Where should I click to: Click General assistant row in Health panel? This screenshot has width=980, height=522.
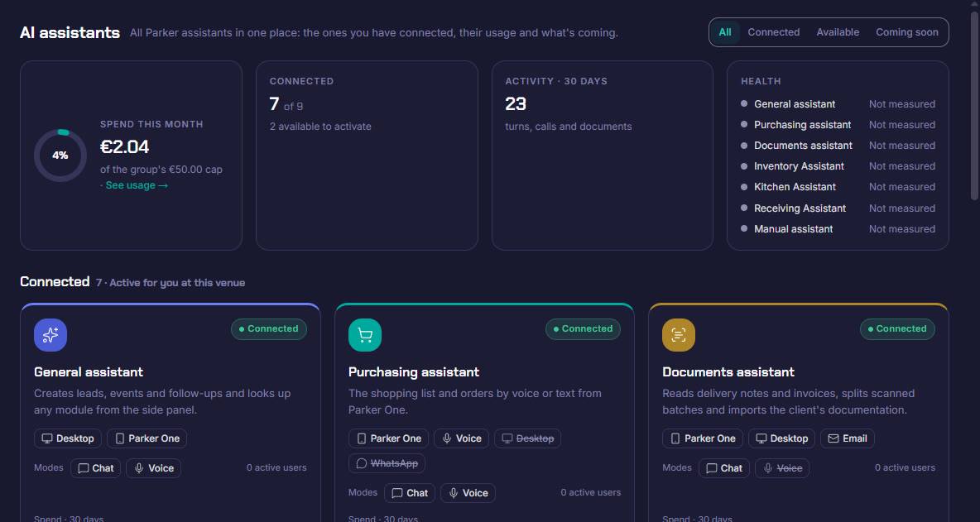point(838,104)
